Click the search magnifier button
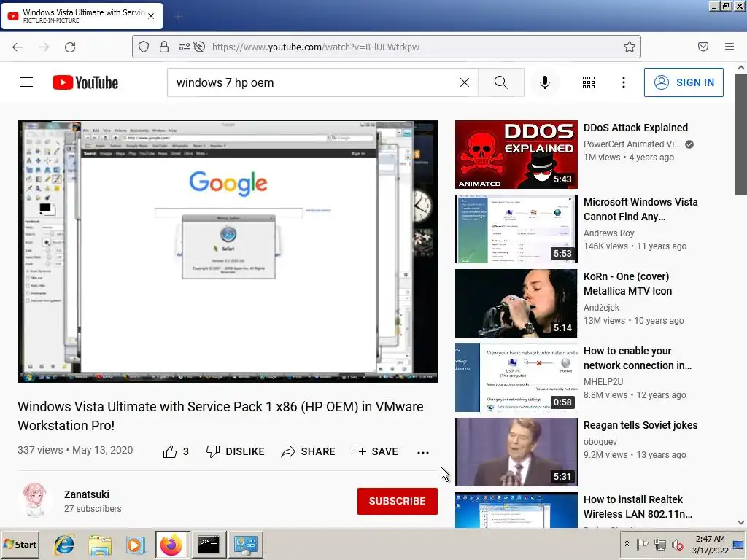 pyautogui.click(x=501, y=82)
